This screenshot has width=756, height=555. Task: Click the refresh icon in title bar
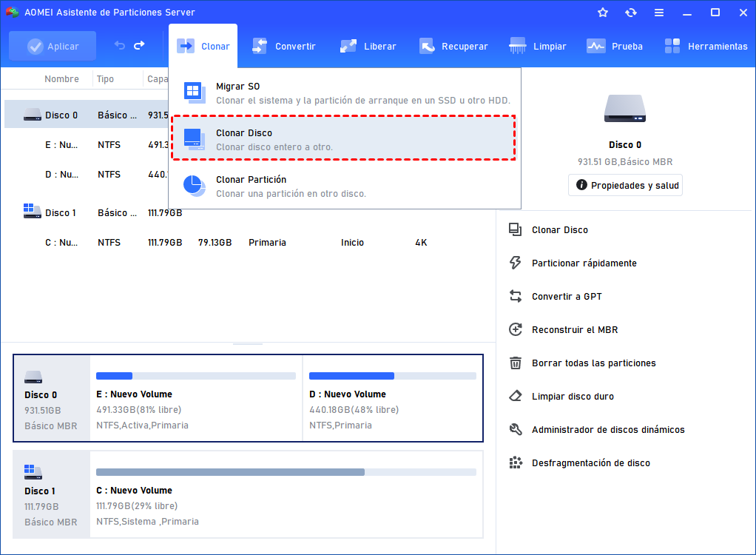pyautogui.click(x=631, y=13)
